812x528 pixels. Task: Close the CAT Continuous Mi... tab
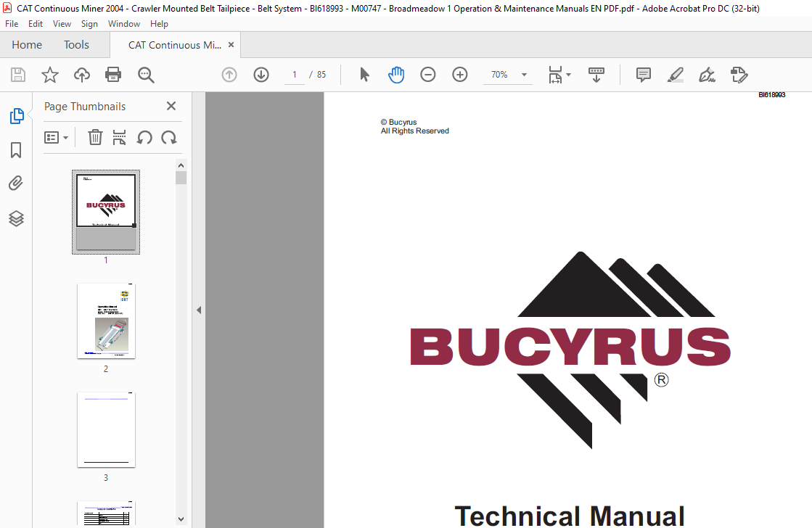click(231, 45)
